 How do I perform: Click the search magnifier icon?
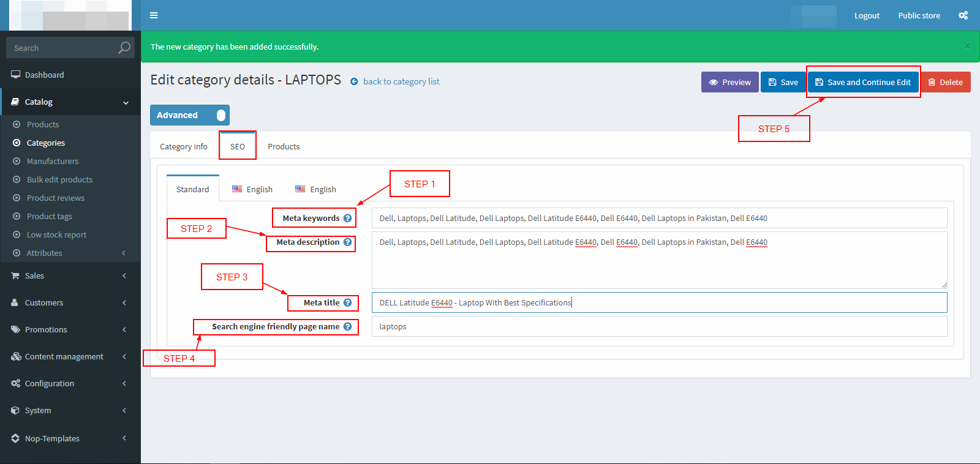(124, 47)
